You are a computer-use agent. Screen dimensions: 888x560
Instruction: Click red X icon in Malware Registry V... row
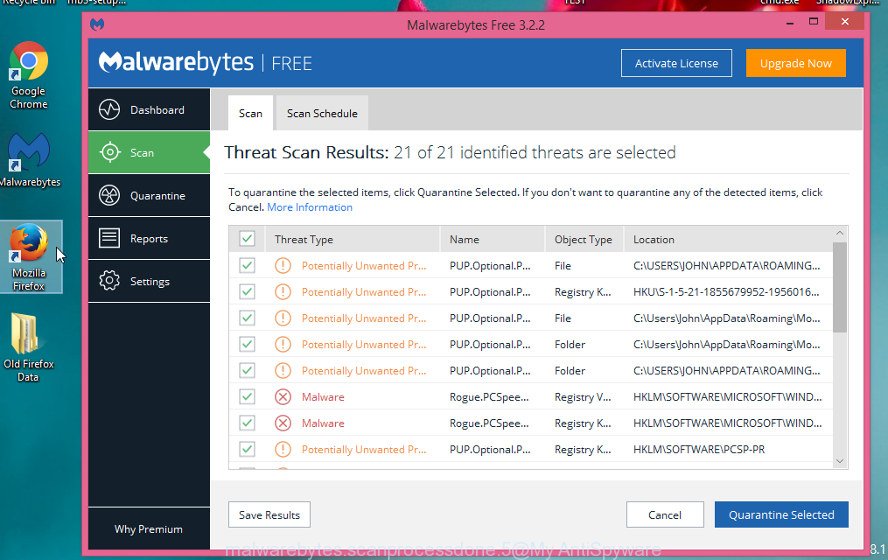coord(283,396)
